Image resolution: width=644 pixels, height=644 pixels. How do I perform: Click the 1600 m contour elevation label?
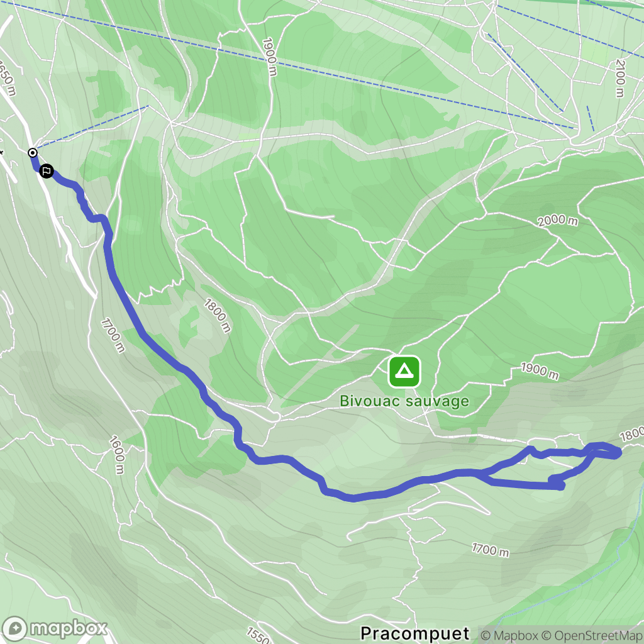click(117, 455)
